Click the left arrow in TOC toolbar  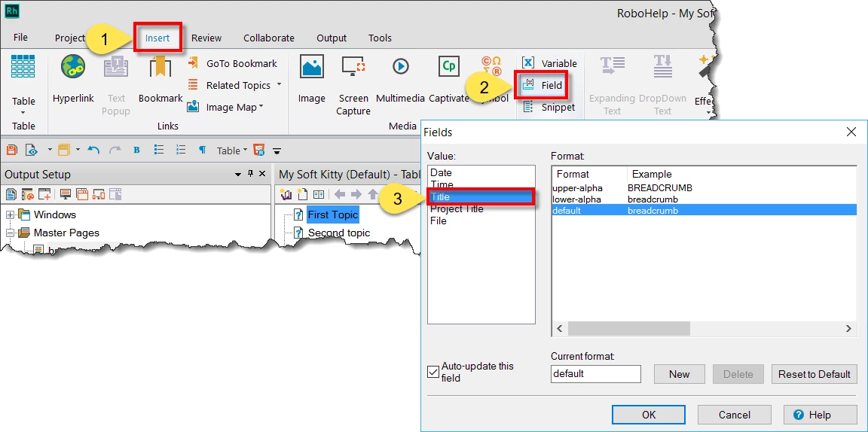tap(340, 194)
